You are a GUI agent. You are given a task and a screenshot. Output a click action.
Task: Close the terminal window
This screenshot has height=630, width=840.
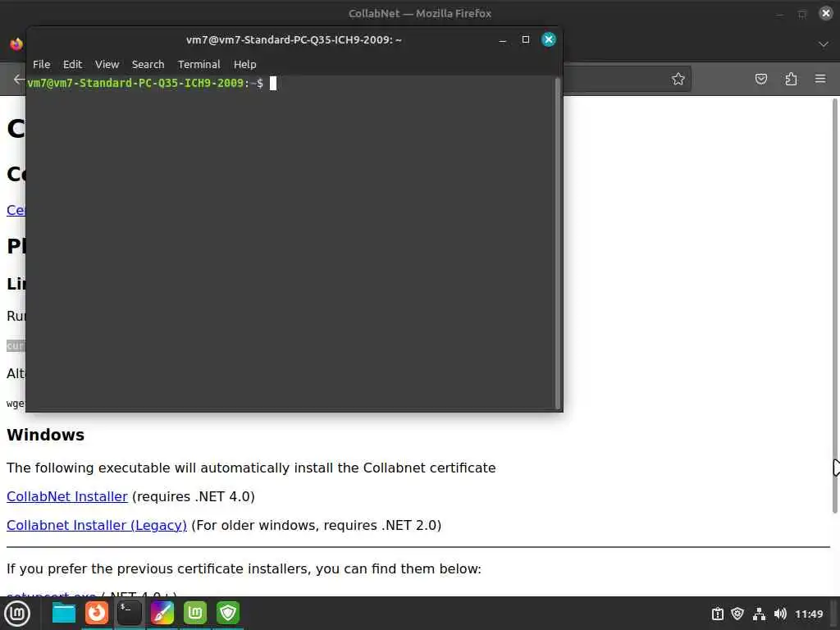[549, 39]
